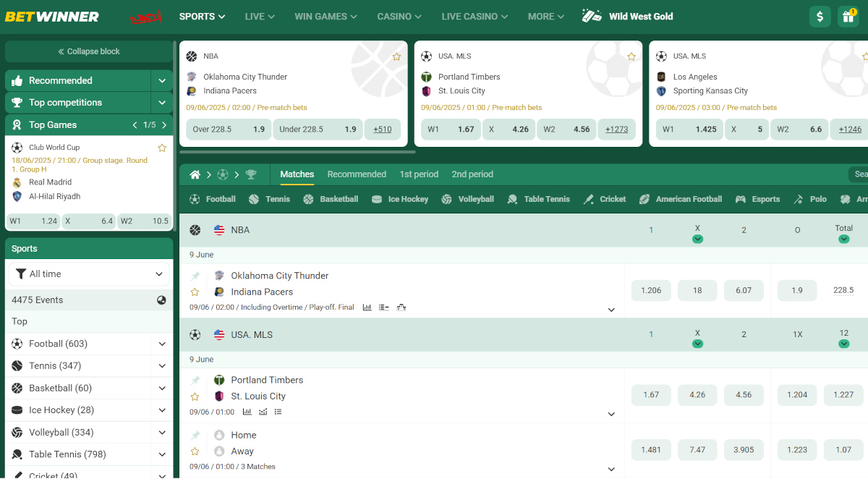Favorite the Portland Timbers top card star
The image size is (868, 479).
click(x=631, y=56)
